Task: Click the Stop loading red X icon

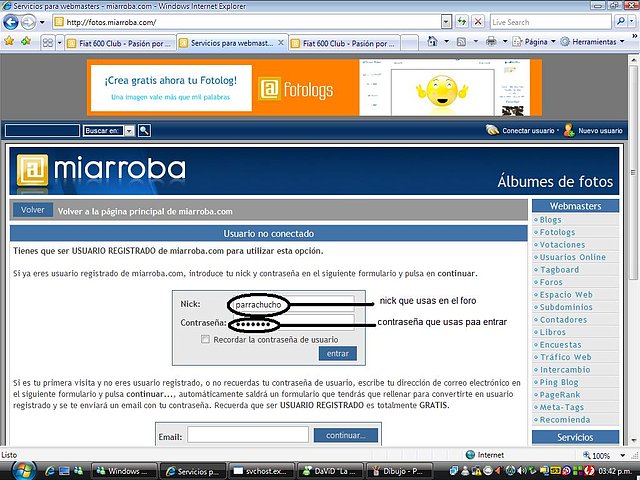Action: coord(478,22)
